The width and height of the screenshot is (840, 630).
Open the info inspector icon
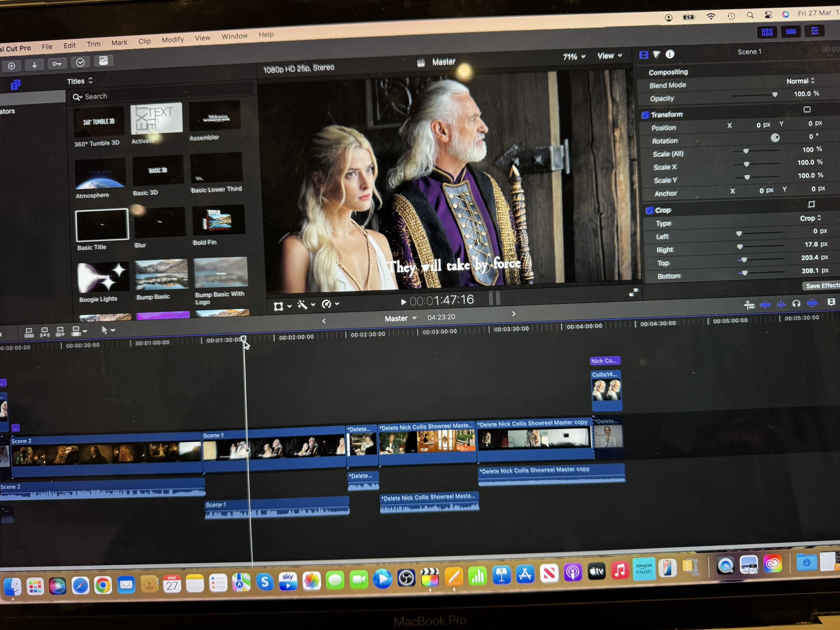(670, 54)
